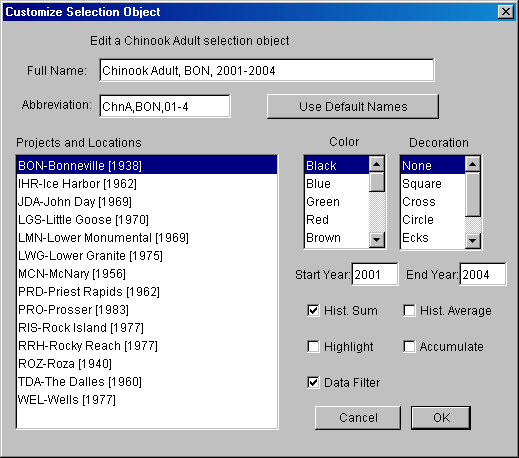Click the Color list scroll up arrow
The image size is (519, 458).
tap(377, 164)
